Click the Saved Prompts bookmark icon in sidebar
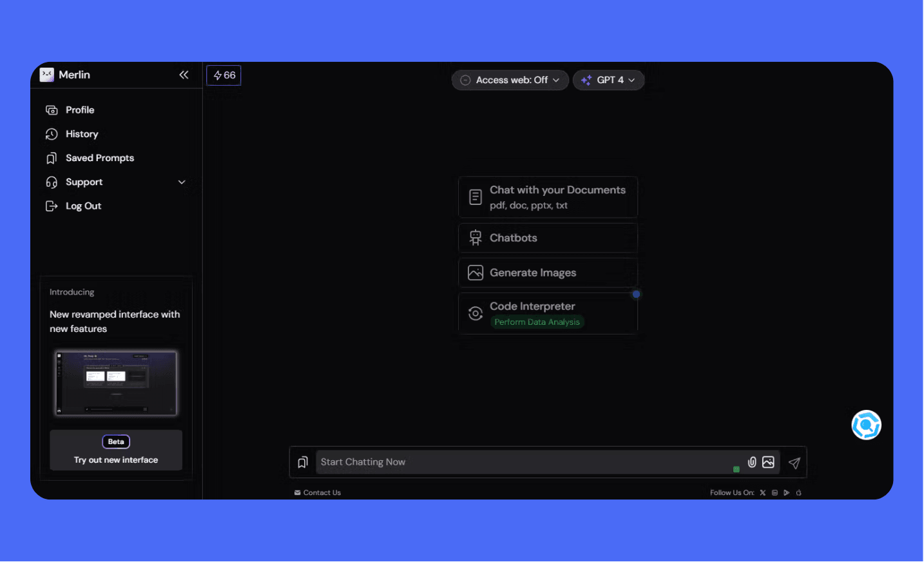The height and width of the screenshot is (562, 924). tap(52, 158)
